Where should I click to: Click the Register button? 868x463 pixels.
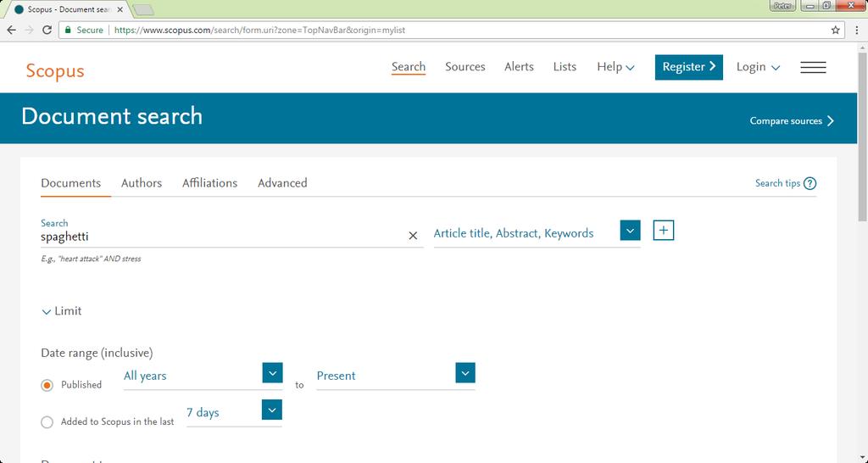click(x=688, y=67)
